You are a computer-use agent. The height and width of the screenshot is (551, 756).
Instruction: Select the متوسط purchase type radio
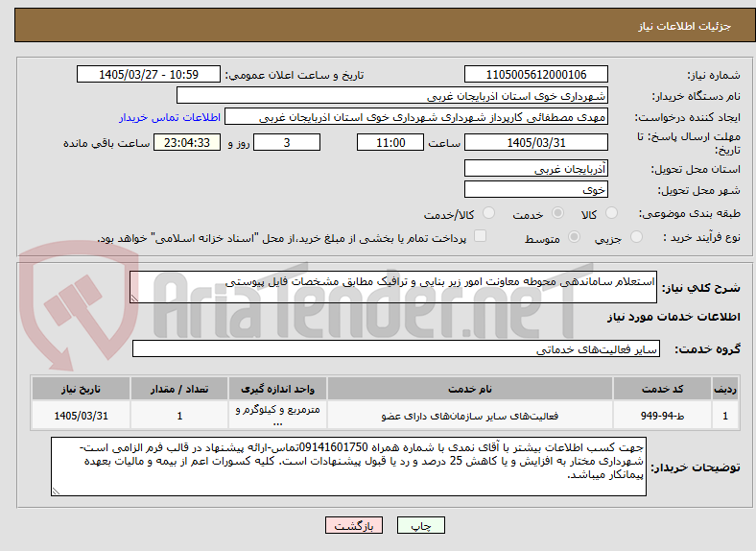(574, 236)
